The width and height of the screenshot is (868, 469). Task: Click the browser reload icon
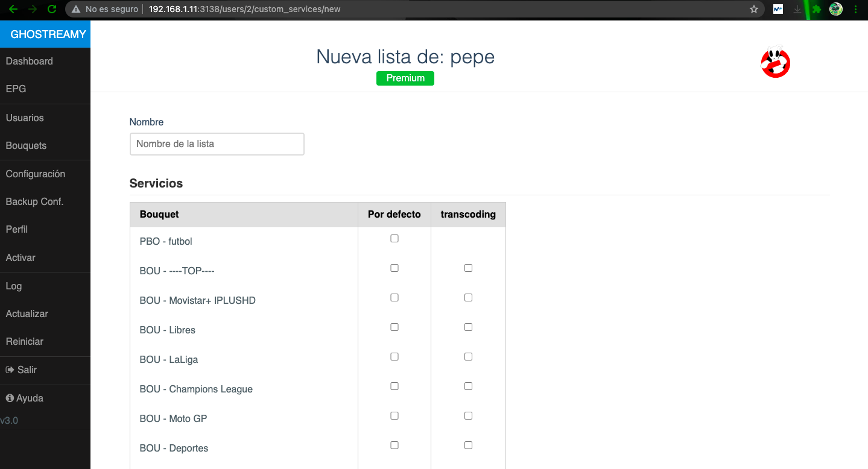tap(52, 9)
